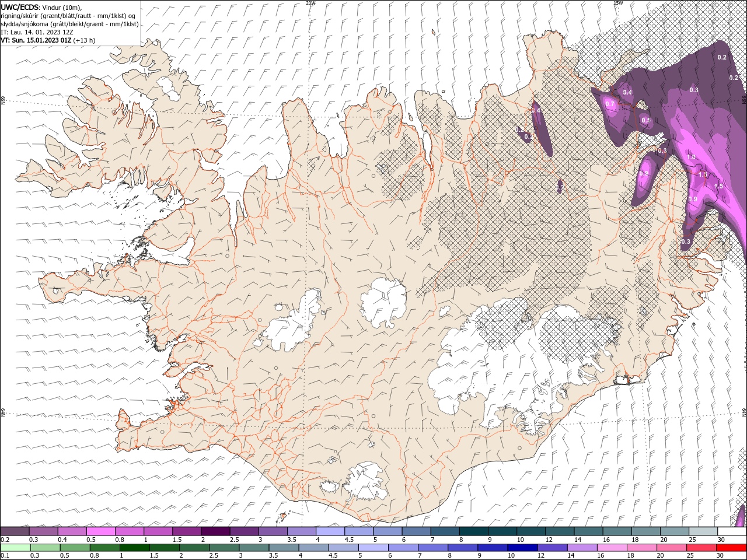Screen dimensions: 747x560
Task: Select the dark teal snow swatch labelled 8
Action: (x=474, y=531)
